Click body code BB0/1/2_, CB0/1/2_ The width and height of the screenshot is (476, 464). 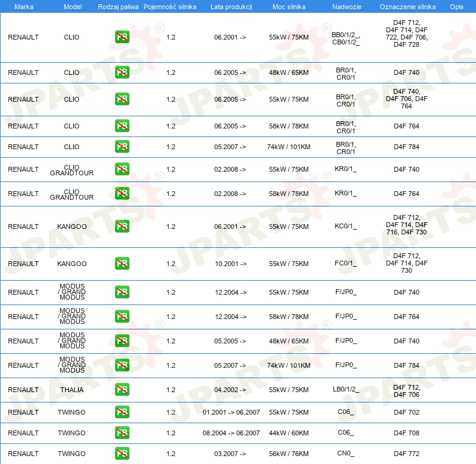click(x=346, y=38)
